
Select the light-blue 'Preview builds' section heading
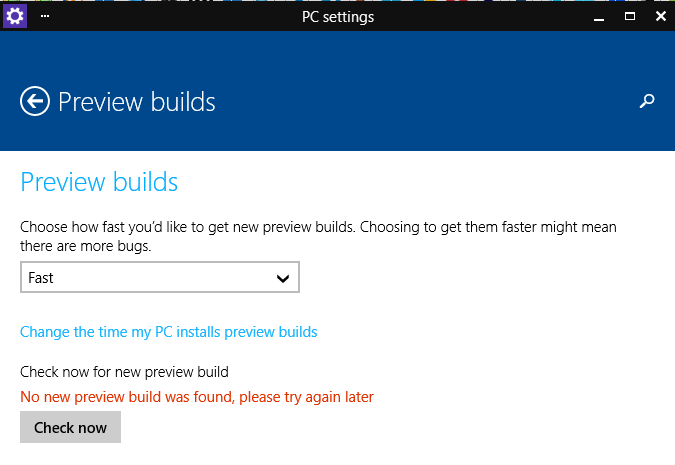click(99, 182)
